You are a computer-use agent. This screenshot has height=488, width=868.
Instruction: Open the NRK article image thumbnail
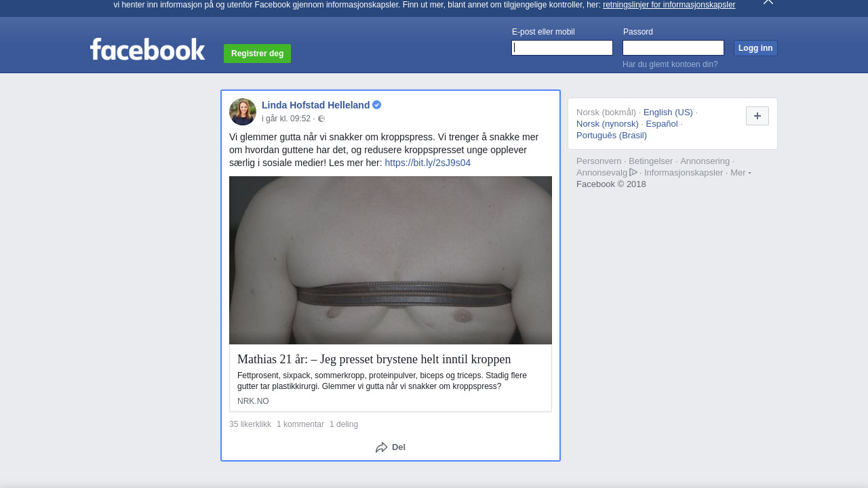pyautogui.click(x=391, y=260)
